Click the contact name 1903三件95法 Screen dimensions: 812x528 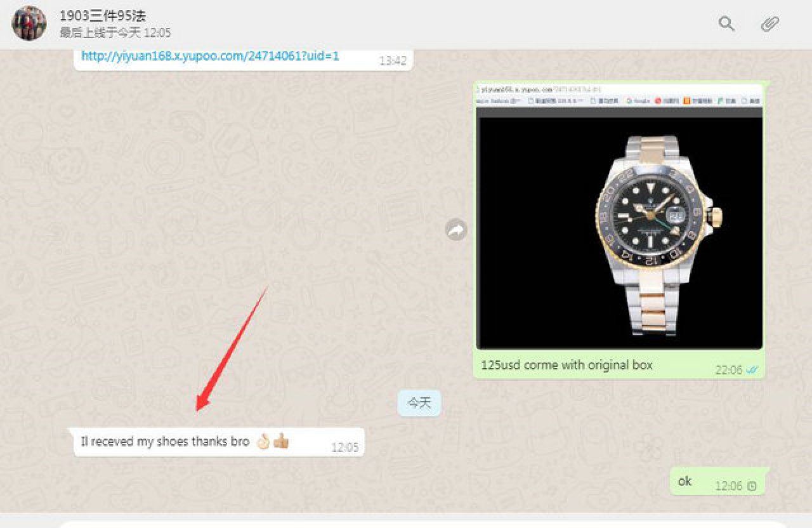click(102, 16)
